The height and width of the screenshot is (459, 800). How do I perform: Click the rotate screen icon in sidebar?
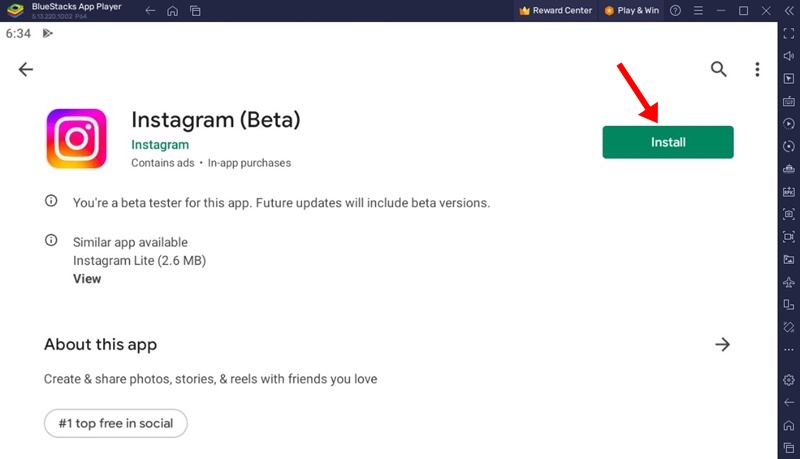point(789,304)
